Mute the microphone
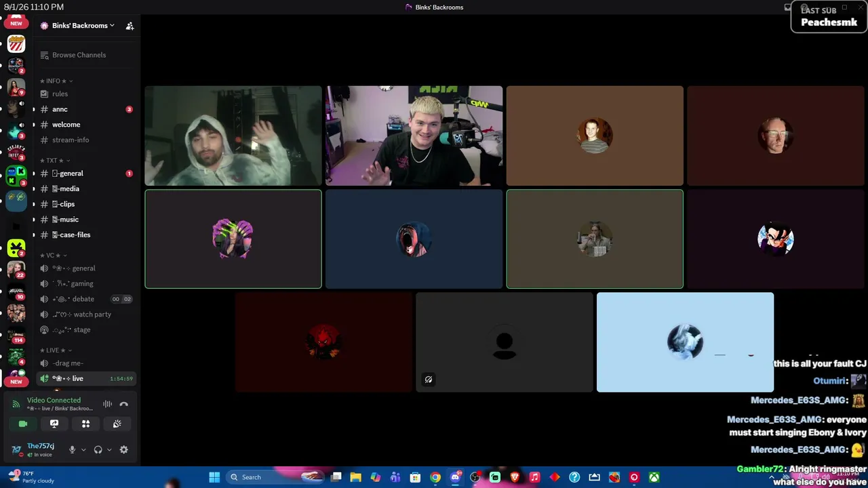The image size is (868, 488). [x=72, y=449]
